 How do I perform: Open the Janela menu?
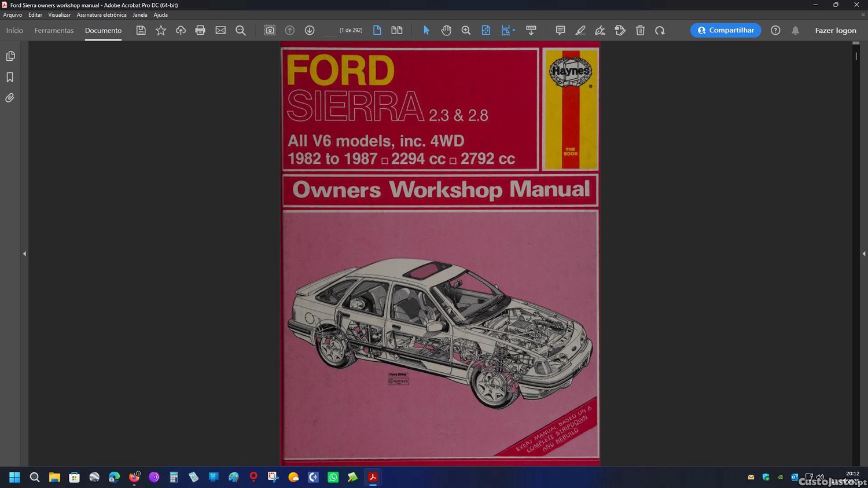click(x=140, y=15)
